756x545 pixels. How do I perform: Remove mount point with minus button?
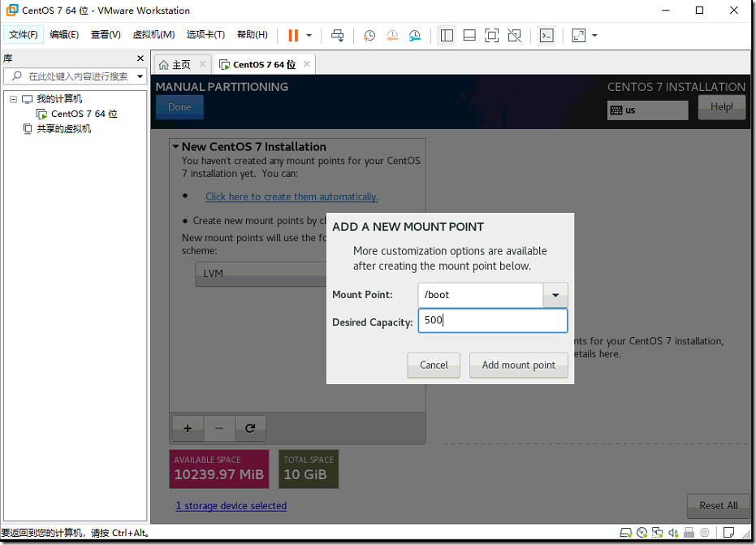click(219, 428)
